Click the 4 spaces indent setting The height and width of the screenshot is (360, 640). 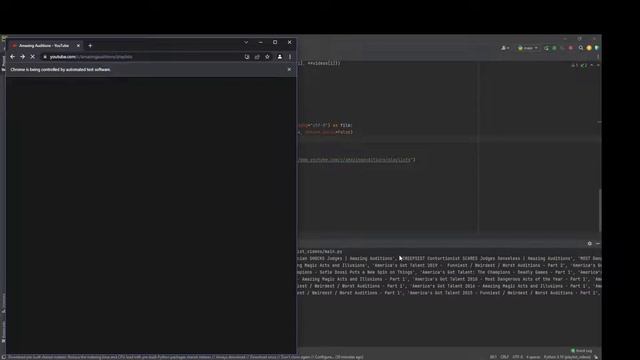(x=533, y=357)
